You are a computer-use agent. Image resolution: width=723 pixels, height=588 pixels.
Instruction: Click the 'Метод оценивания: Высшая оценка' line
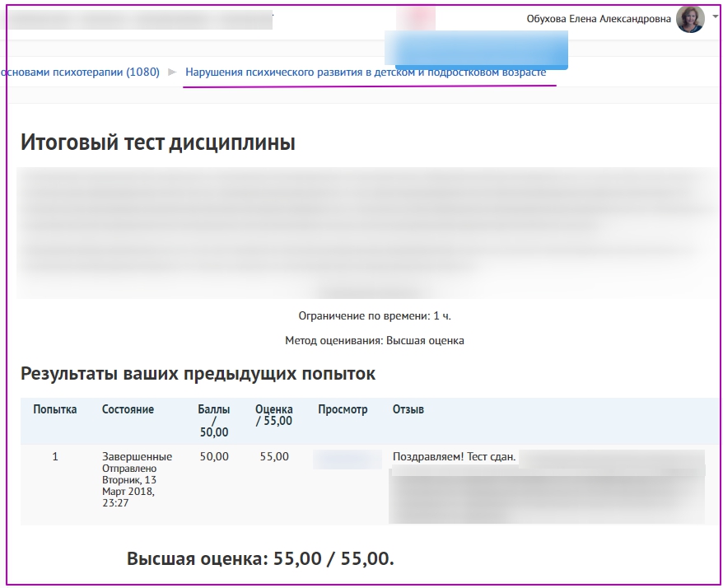click(x=374, y=340)
